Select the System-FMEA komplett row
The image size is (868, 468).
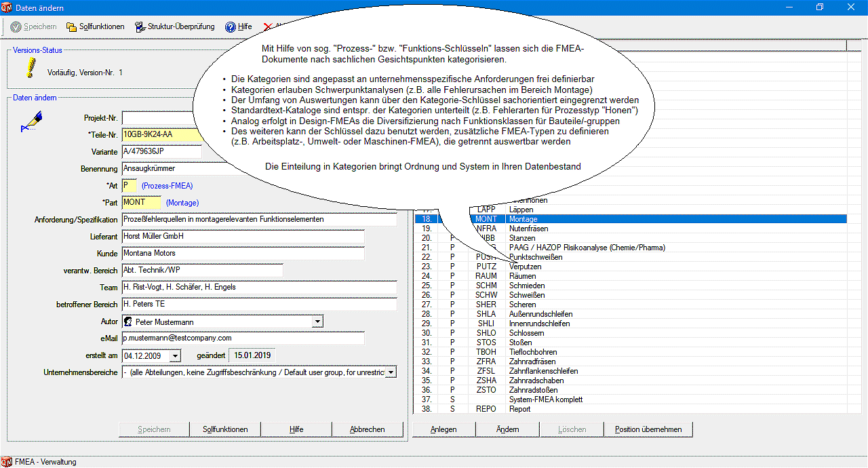[630, 399]
